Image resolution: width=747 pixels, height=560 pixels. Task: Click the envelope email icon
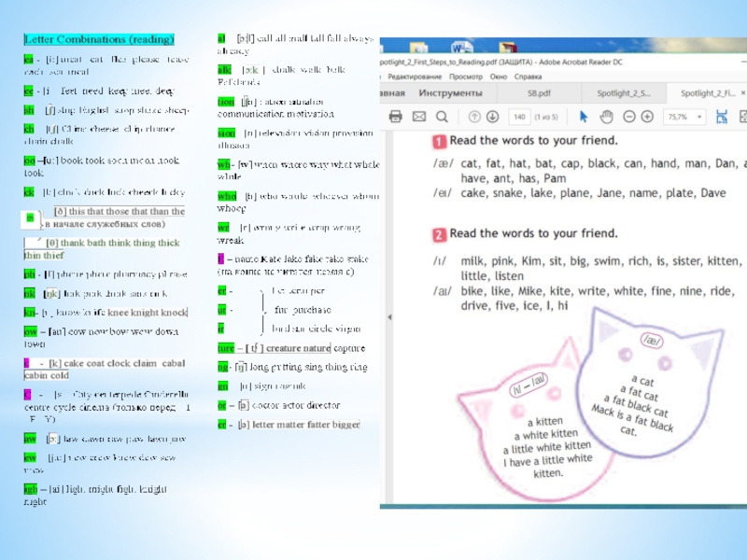click(418, 117)
